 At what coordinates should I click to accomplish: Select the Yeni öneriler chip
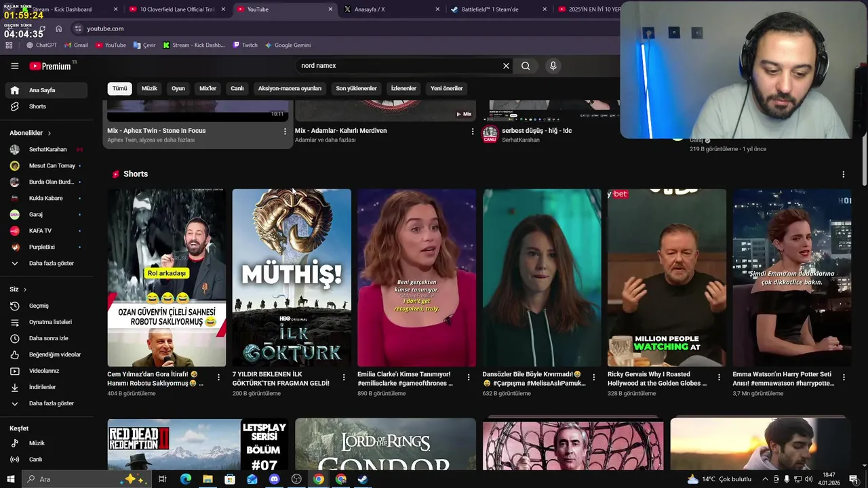click(x=446, y=88)
